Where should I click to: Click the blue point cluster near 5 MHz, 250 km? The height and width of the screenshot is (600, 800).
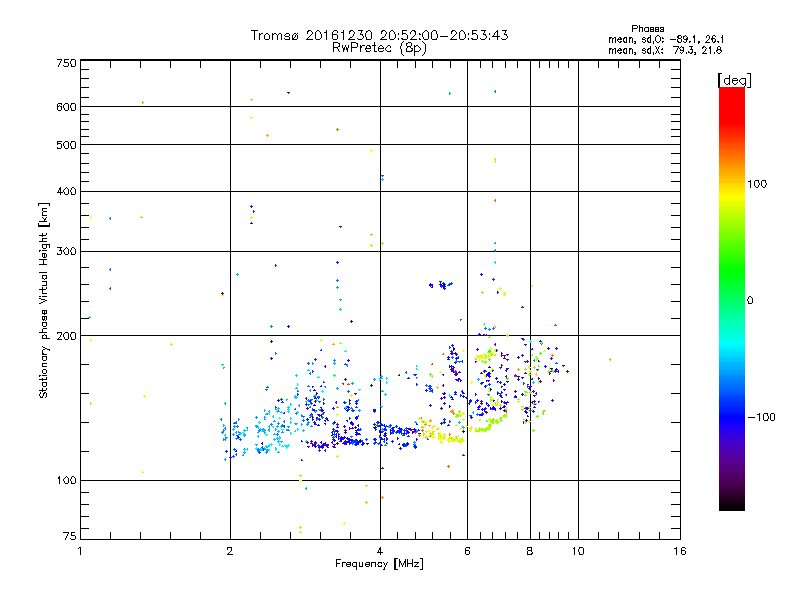441,285
